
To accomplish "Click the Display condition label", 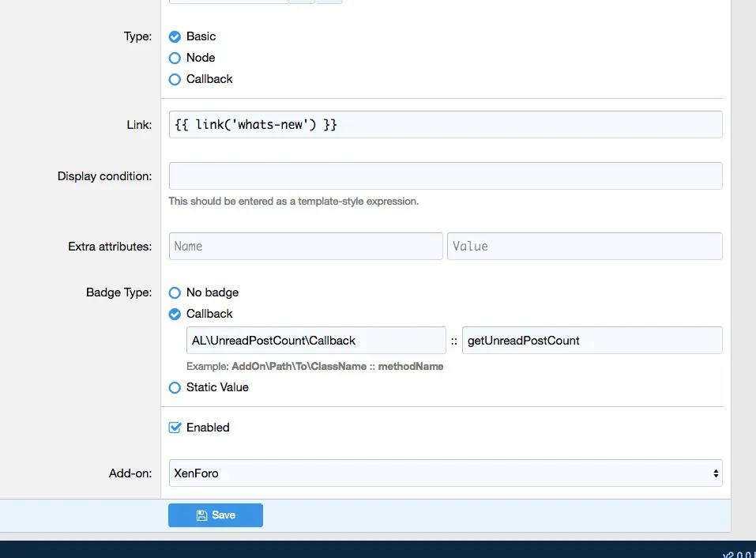I will pos(104,176).
